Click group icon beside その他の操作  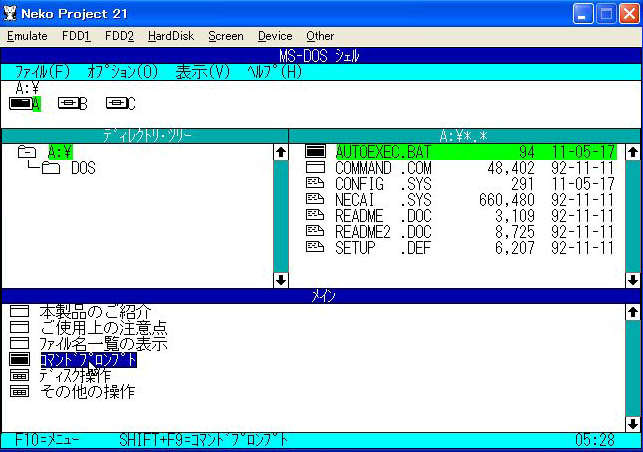pos(19,391)
